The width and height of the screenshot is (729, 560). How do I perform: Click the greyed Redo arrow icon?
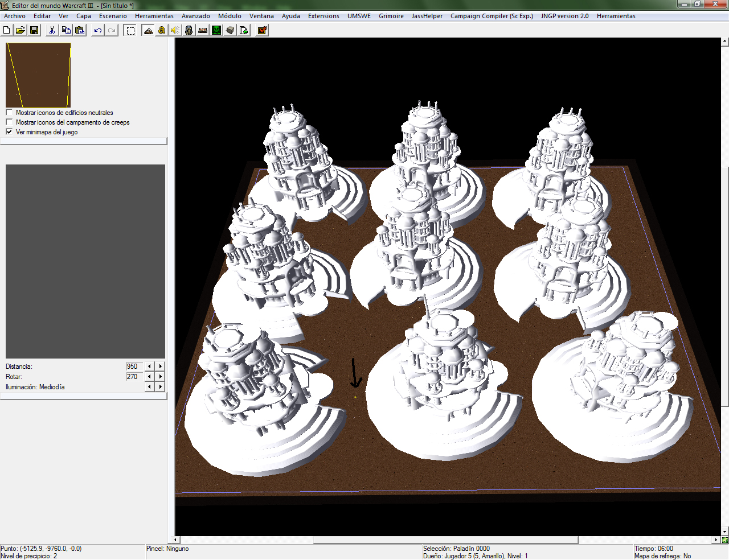112,30
